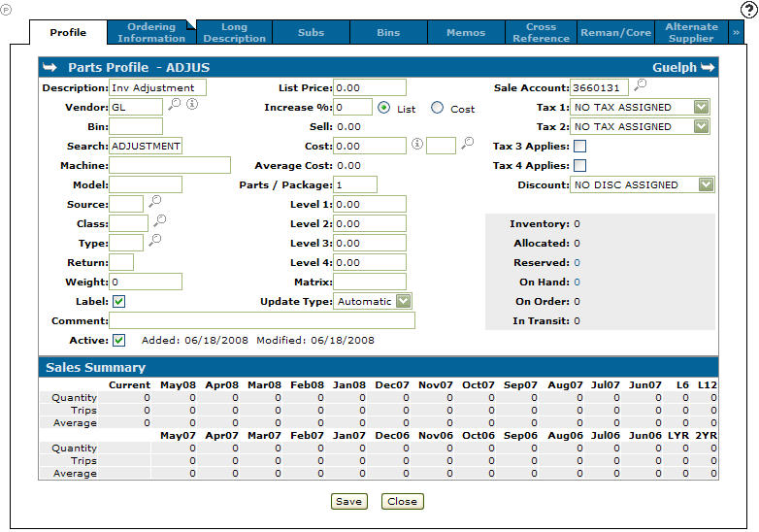Click in the Comment text field
This screenshot has height=532, width=759.
[261, 320]
